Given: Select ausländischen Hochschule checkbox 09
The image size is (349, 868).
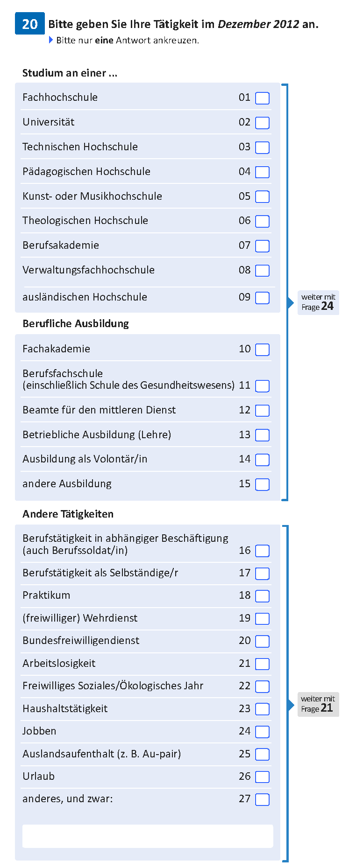Looking at the screenshot, I should coord(263,298).
